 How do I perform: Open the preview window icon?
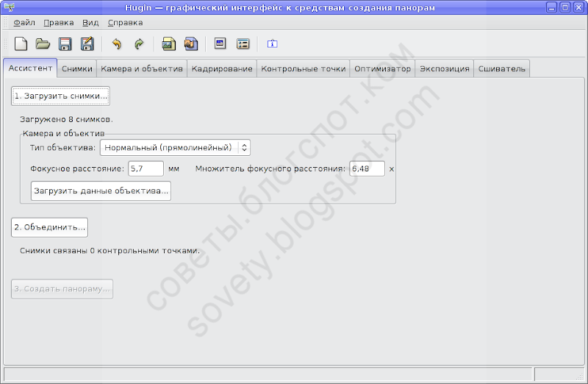[220, 43]
